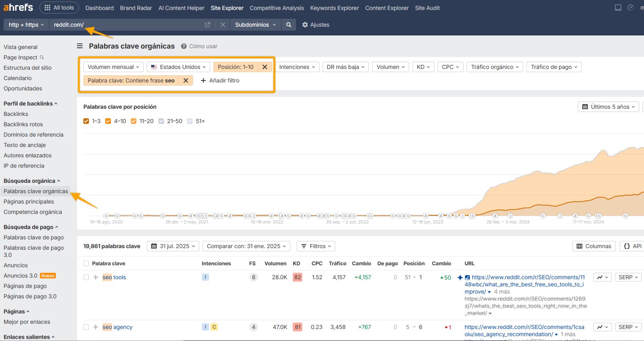Remove the Palabra clave contiene seo filter

186,80
